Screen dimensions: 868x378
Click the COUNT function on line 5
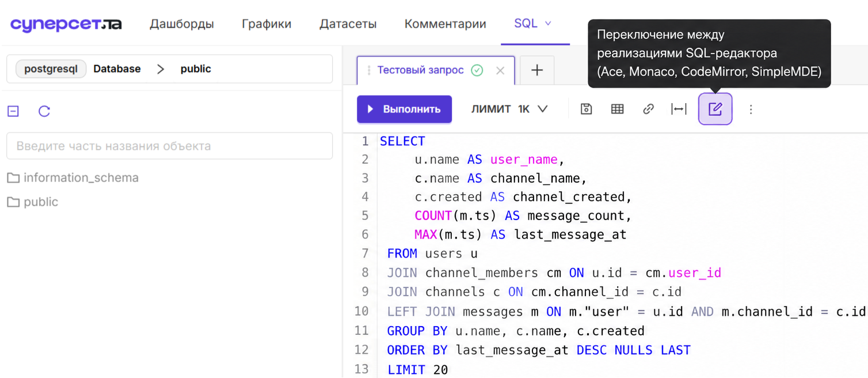point(433,216)
